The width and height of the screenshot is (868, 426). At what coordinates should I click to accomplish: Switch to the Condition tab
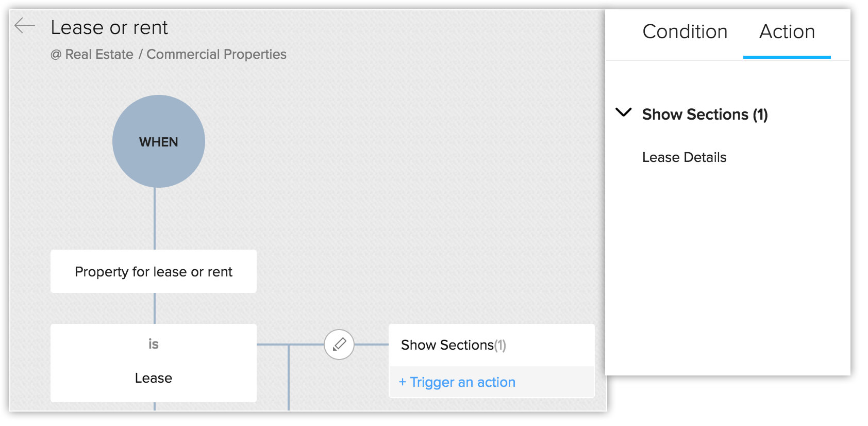(x=685, y=32)
